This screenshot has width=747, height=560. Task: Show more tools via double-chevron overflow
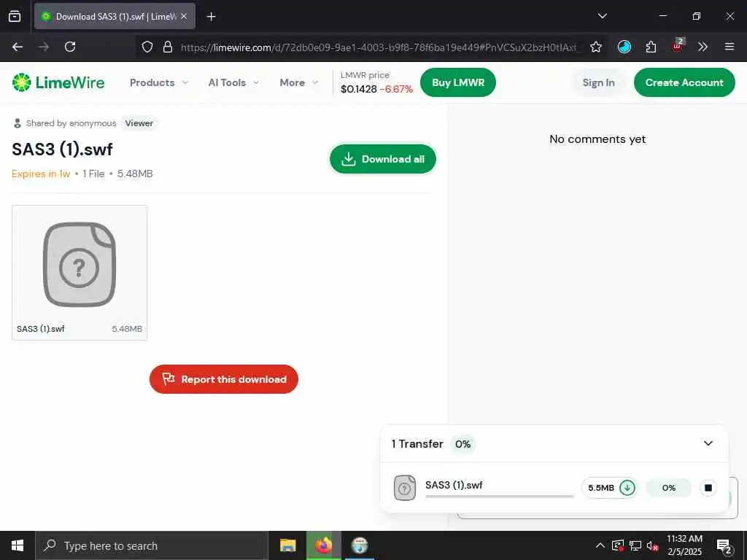pyautogui.click(x=703, y=47)
